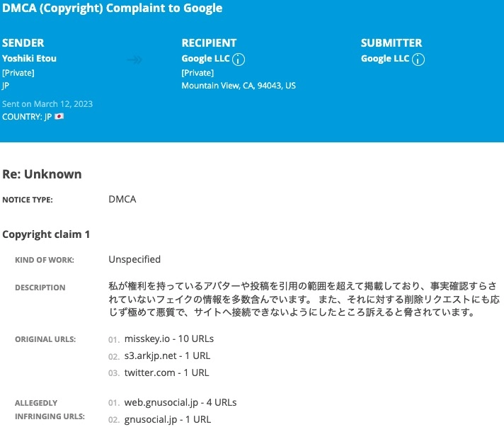Click the 'Sent on March 12, 2023' date
The image size is (504, 427).
(47, 103)
